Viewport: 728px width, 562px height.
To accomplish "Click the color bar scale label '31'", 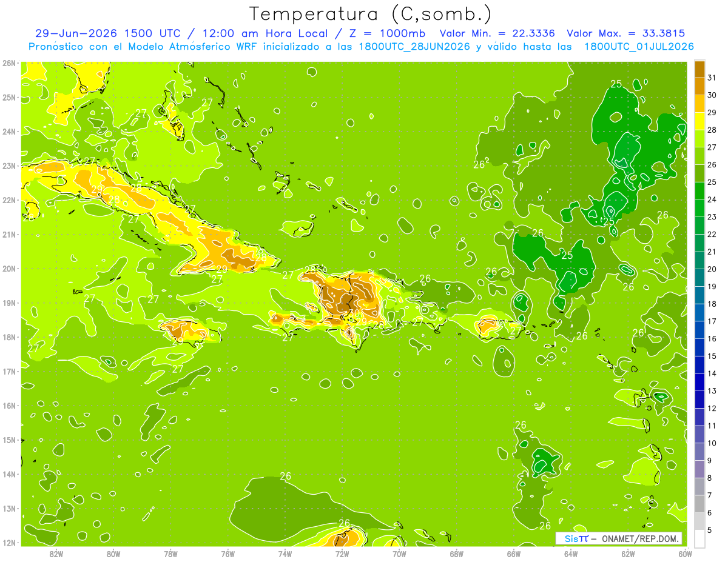I will [712, 77].
